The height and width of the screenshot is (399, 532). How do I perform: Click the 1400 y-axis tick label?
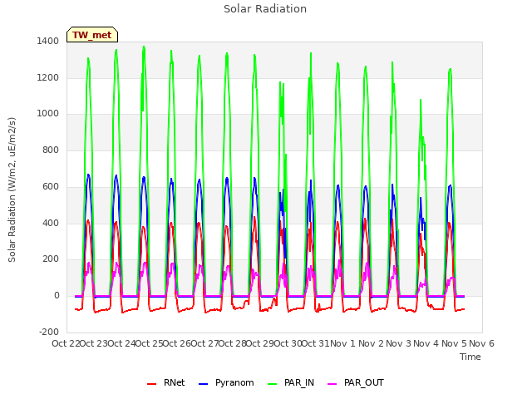point(48,41)
